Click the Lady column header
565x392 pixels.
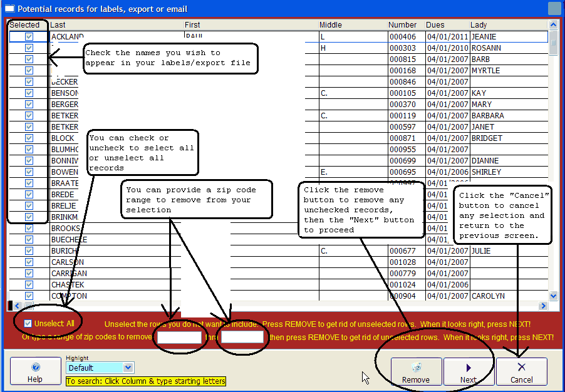(507, 25)
